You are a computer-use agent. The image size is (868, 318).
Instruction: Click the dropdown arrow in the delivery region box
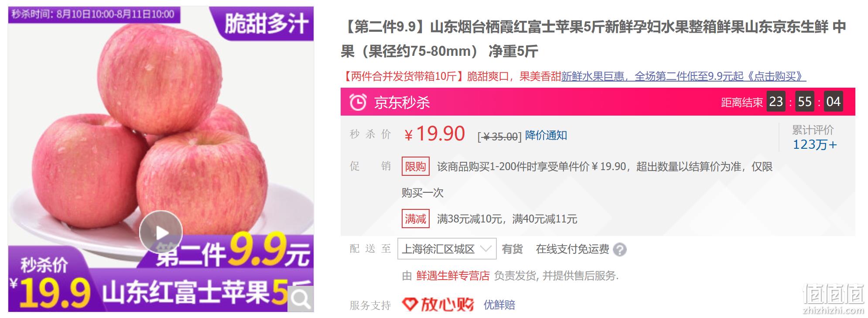[485, 249]
